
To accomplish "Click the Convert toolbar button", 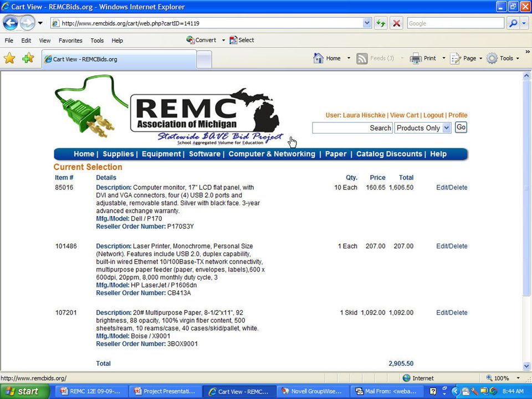I will tap(201, 40).
